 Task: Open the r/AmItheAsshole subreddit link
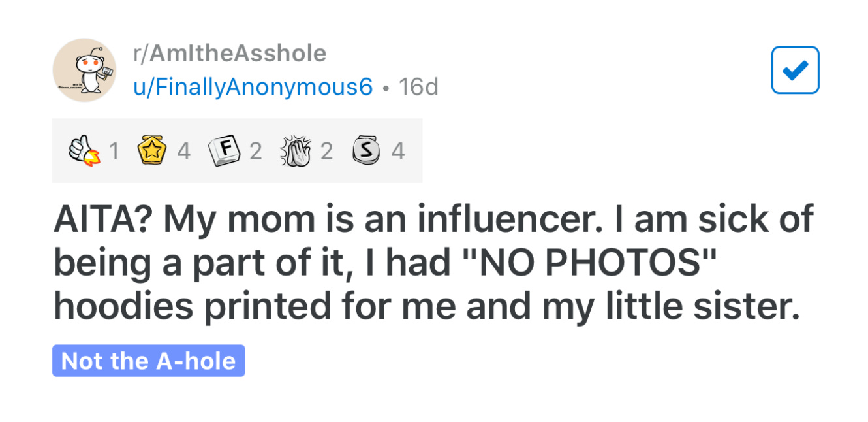(229, 53)
